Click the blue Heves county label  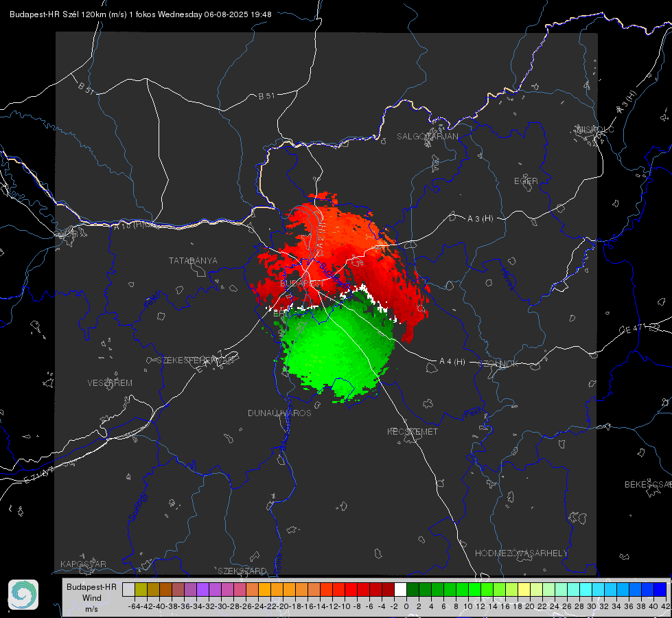[x=507, y=279]
